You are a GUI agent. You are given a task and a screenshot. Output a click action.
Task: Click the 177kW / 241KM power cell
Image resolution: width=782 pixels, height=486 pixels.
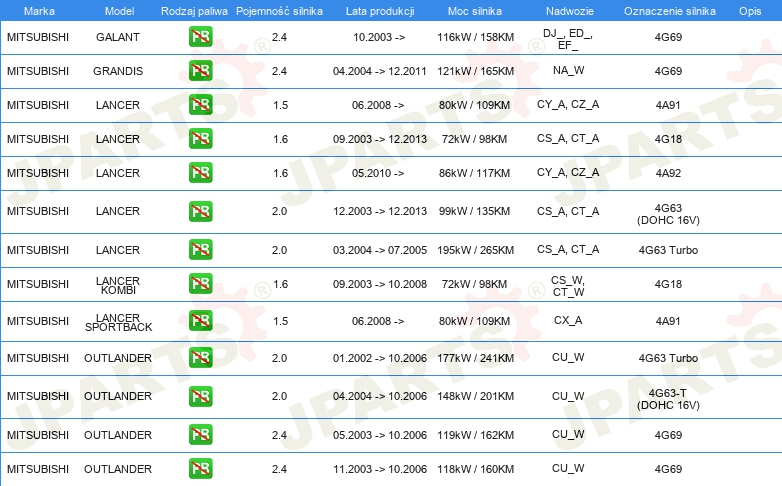coord(475,358)
